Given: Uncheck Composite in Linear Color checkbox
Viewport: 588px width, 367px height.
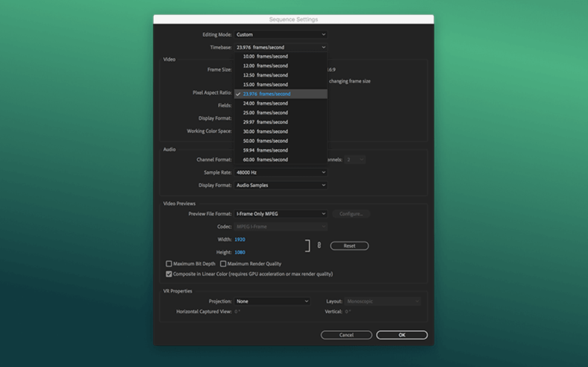Looking at the screenshot, I should click(x=169, y=274).
